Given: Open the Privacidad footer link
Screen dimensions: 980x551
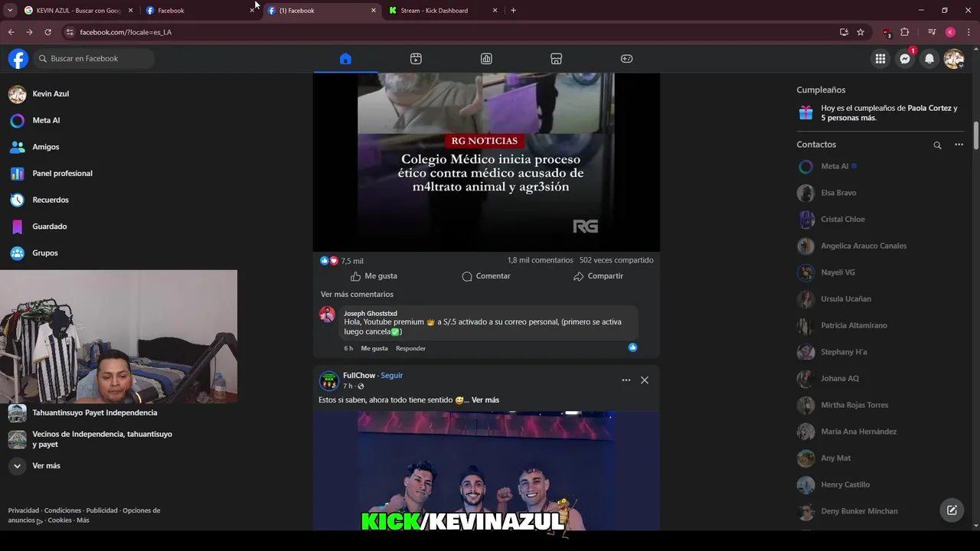Looking at the screenshot, I should click(x=24, y=510).
